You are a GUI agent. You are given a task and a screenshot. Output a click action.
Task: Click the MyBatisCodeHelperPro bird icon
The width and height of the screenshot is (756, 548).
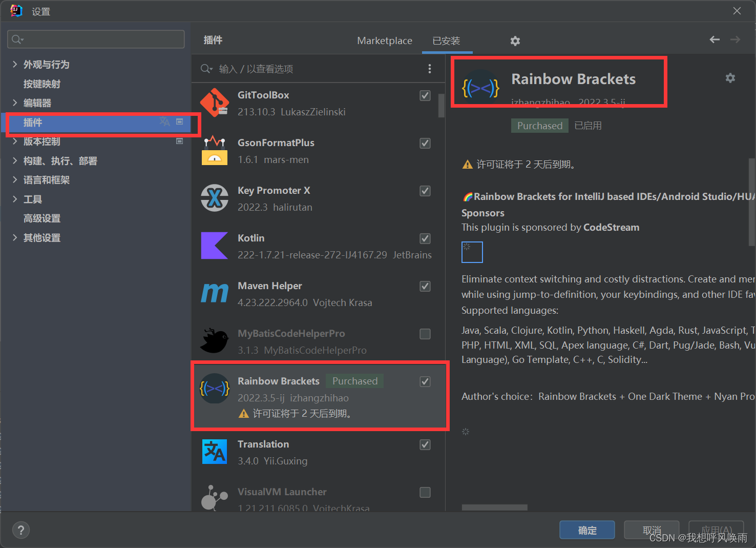coord(214,341)
